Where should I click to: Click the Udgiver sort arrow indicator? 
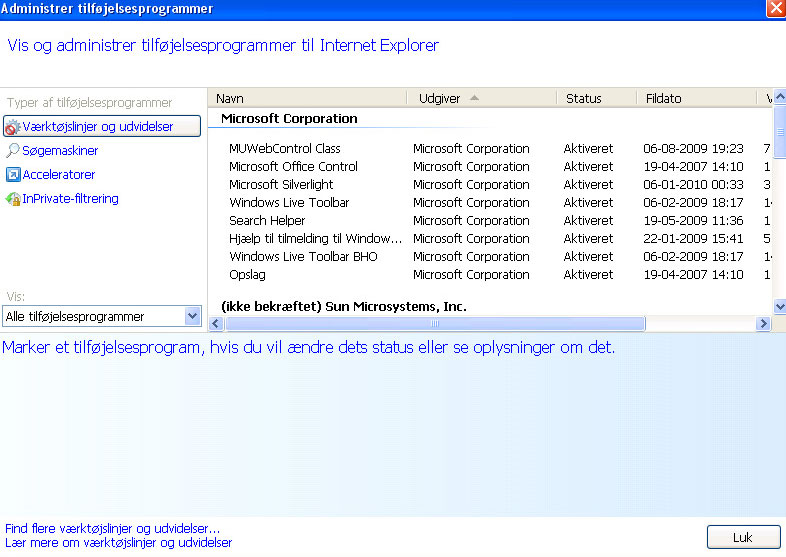tap(474, 98)
